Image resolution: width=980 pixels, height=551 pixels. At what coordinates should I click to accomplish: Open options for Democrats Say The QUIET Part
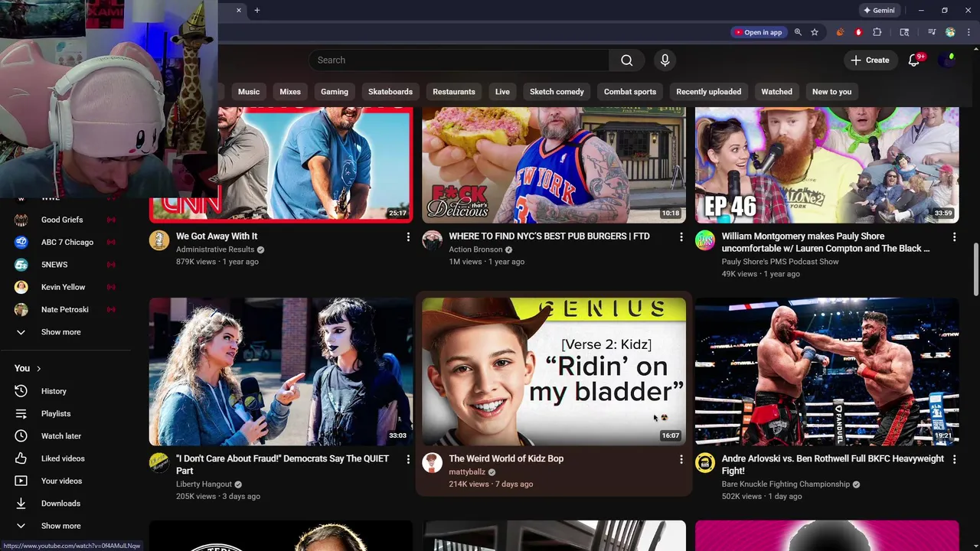408,459
